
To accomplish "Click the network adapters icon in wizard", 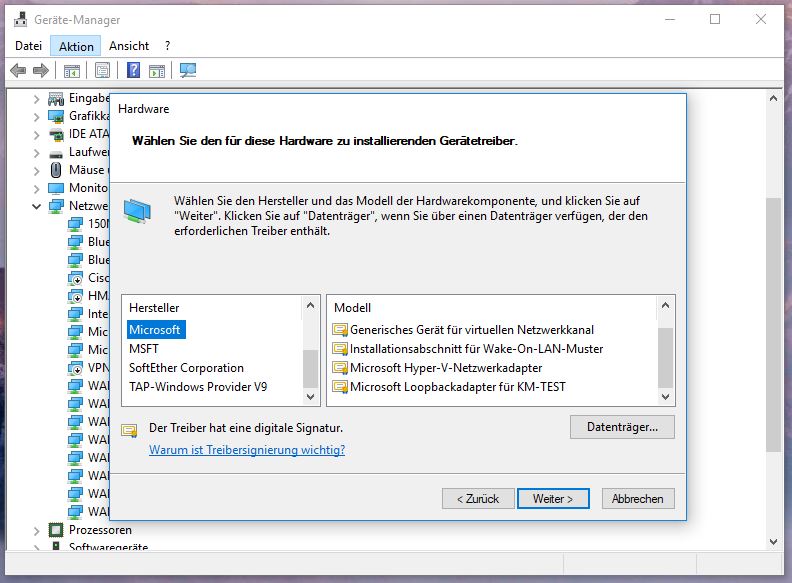I will click(x=137, y=211).
